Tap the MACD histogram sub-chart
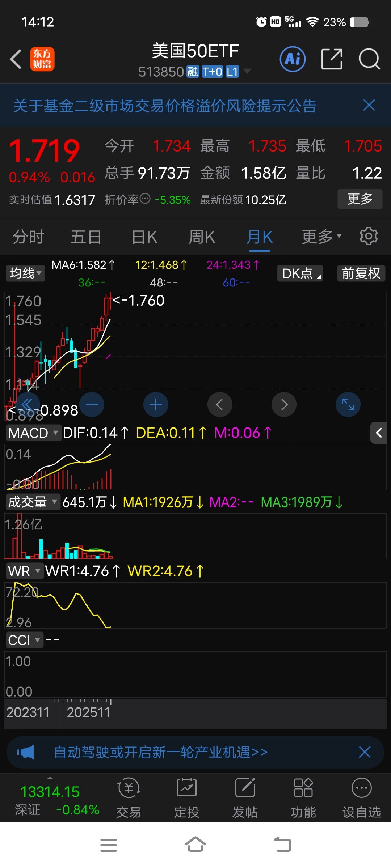Screen dimensions: 391x868 (x=195, y=467)
